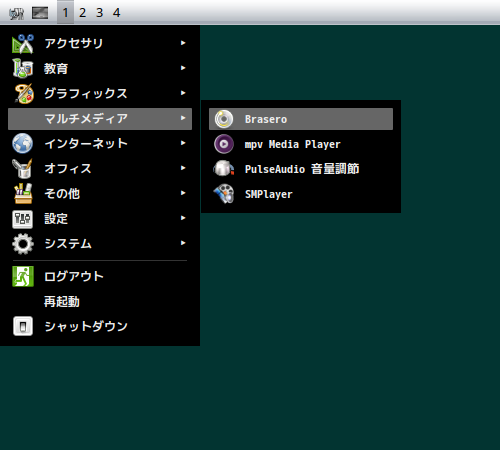Screen dimensions: 500x450
Task: Open the 教育 menu category
Action: tap(100, 69)
